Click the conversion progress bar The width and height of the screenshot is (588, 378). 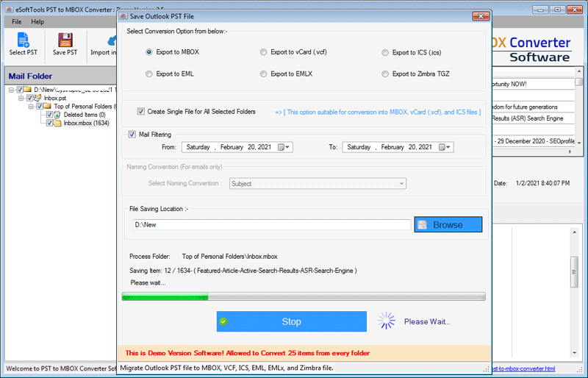pos(304,297)
